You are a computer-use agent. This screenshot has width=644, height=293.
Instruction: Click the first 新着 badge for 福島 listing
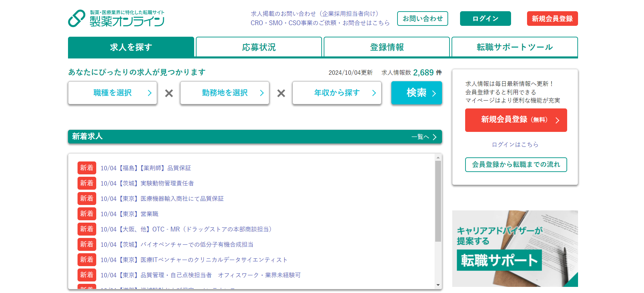point(87,168)
